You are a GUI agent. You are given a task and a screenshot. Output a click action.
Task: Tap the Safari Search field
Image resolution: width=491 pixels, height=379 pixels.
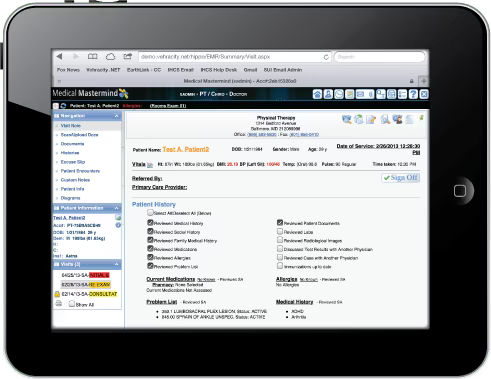coord(380,57)
